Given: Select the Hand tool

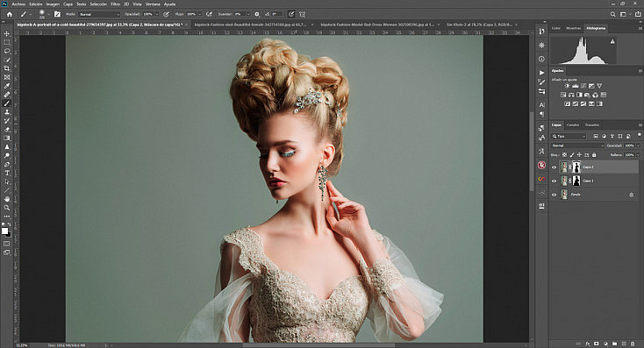Looking at the screenshot, I should click(x=6, y=199).
